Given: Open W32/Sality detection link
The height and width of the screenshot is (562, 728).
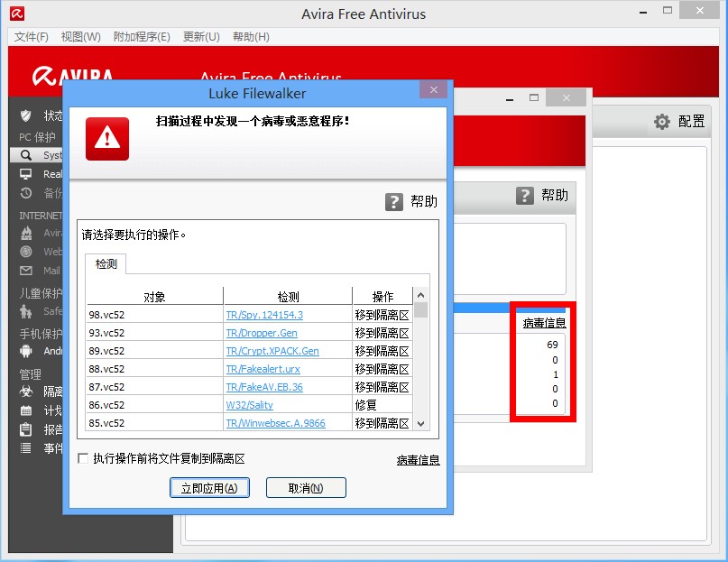Looking at the screenshot, I should click(x=249, y=405).
